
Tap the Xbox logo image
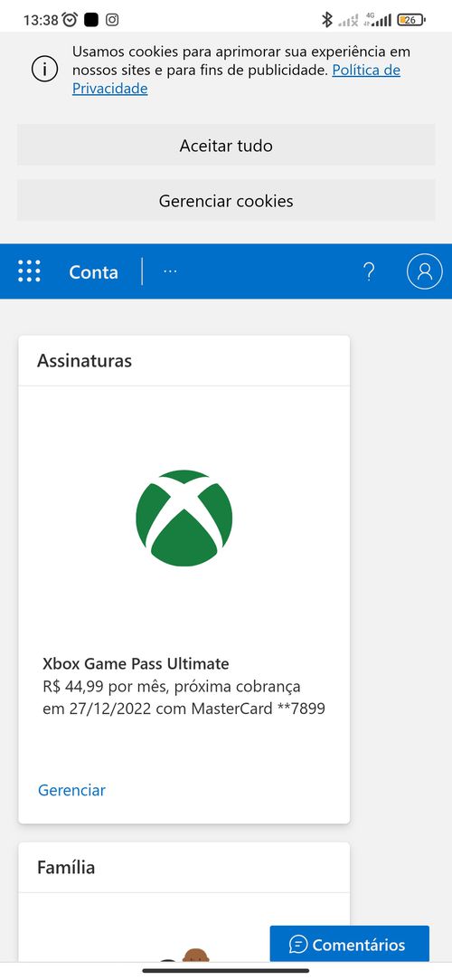[184, 519]
